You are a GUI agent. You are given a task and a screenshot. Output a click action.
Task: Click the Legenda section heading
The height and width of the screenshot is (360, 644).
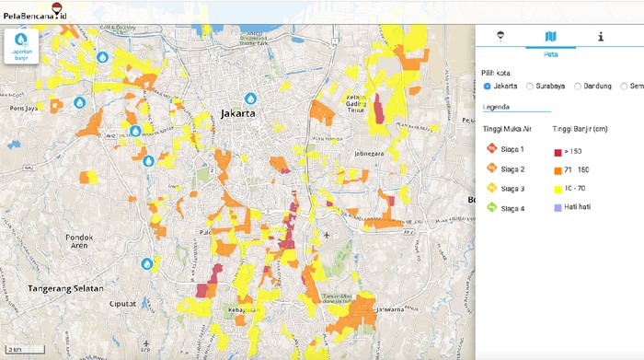click(x=496, y=107)
